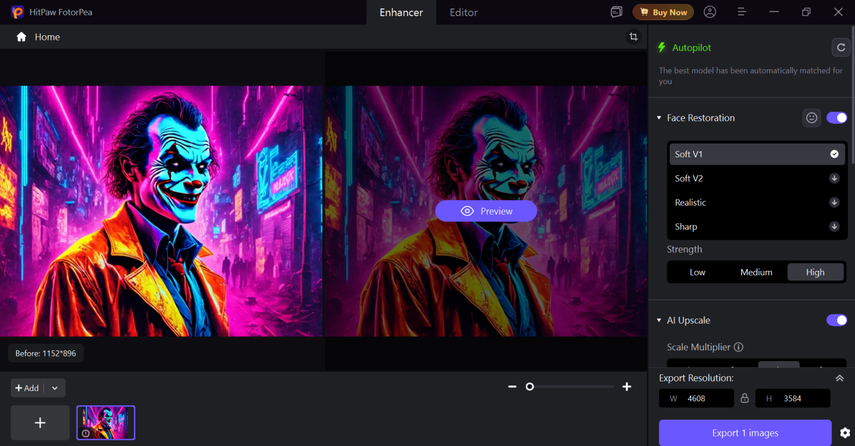Expand the Export Resolution panel chevrons
The width and height of the screenshot is (855, 446).
(x=839, y=378)
